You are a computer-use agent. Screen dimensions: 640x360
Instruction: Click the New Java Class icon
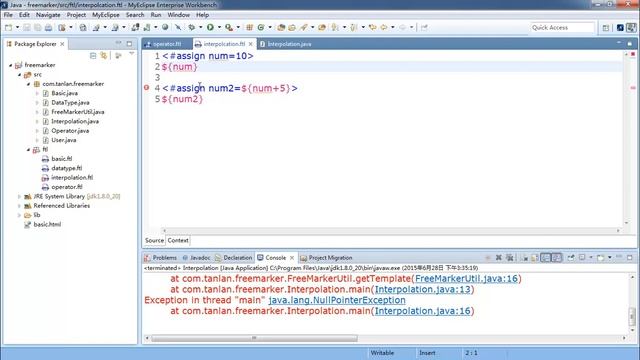coord(260,27)
